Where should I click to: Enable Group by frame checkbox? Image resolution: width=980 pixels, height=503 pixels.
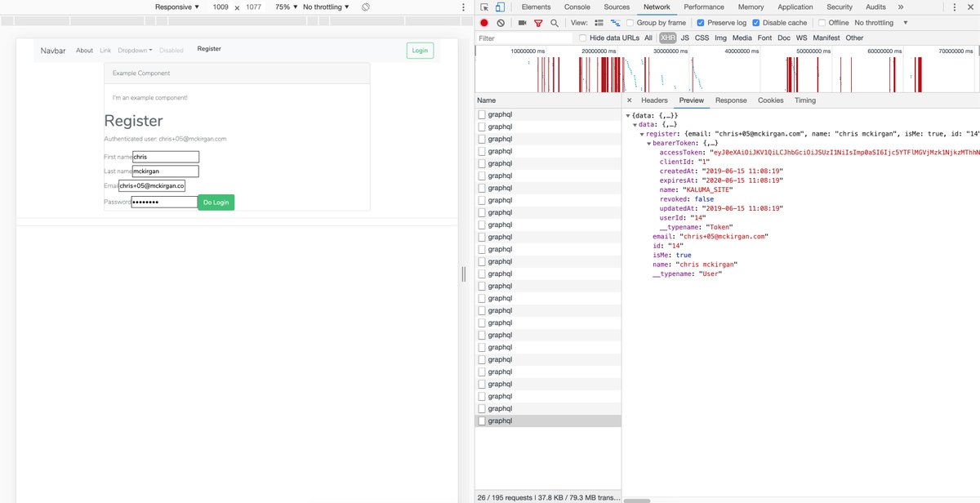tap(631, 23)
